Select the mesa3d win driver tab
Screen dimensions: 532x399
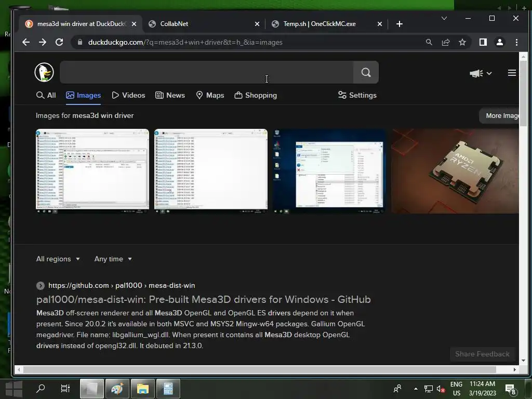81,24
